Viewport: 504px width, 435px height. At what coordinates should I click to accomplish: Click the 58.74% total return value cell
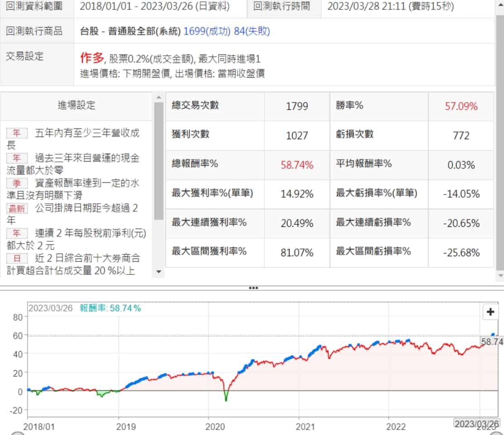pos(297,165)
